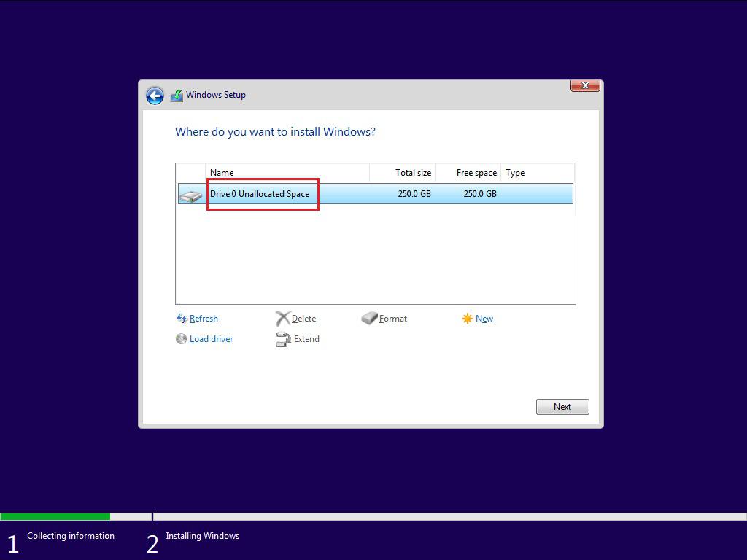The width and height of the screenshot is (747, 560).
Task: Click the Installing Windows step
Action: coord(202,535)
